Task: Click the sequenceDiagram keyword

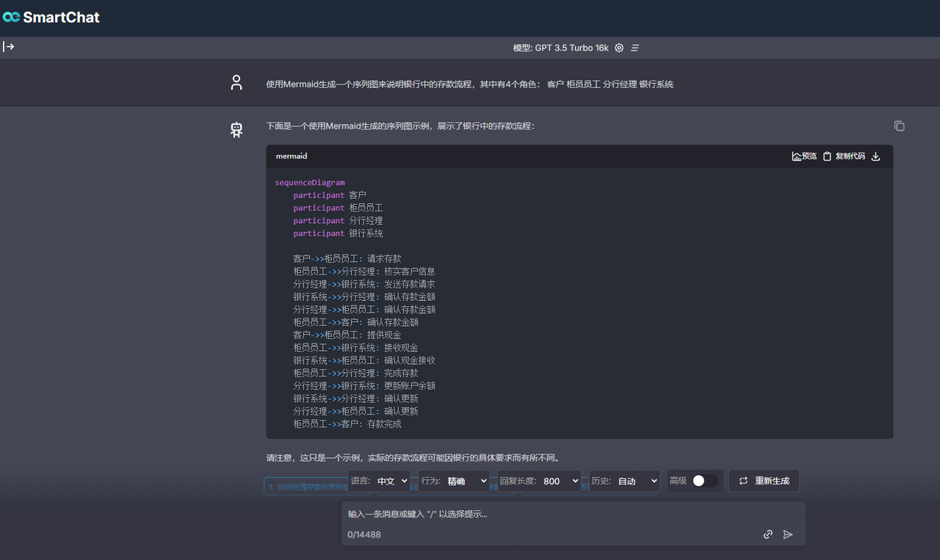Action: 310,183
